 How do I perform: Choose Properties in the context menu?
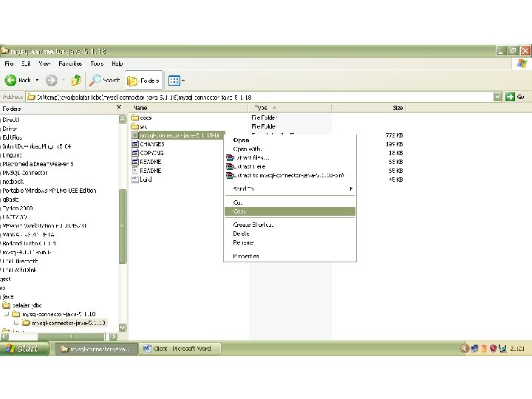pos(290,256)
